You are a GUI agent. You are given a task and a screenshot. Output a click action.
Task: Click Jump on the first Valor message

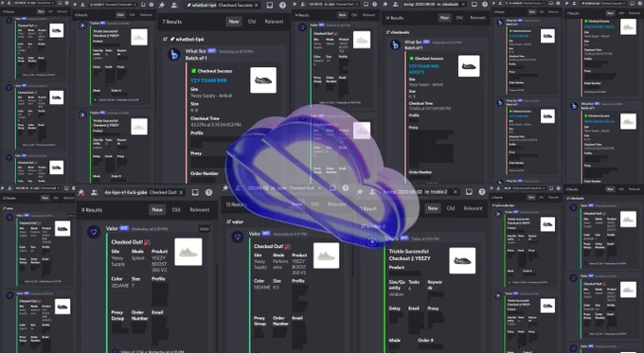pos(205,229)
